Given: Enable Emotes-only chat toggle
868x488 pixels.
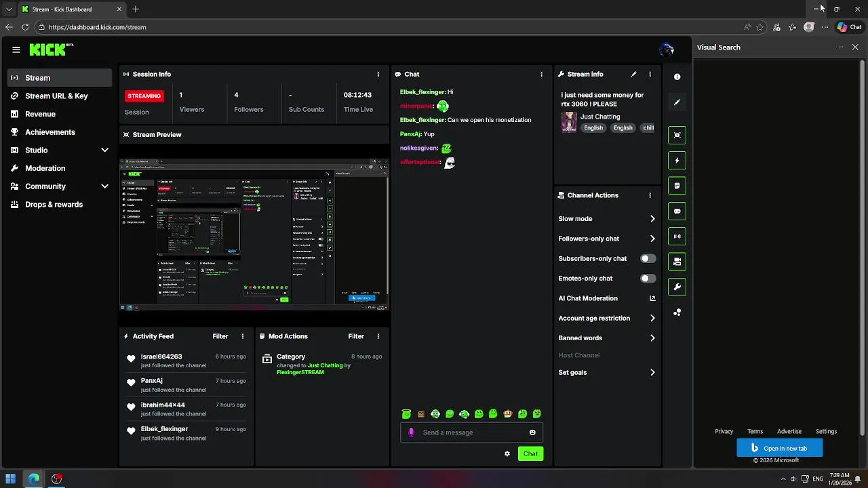Looking at the screenshot, I should 648,278.
